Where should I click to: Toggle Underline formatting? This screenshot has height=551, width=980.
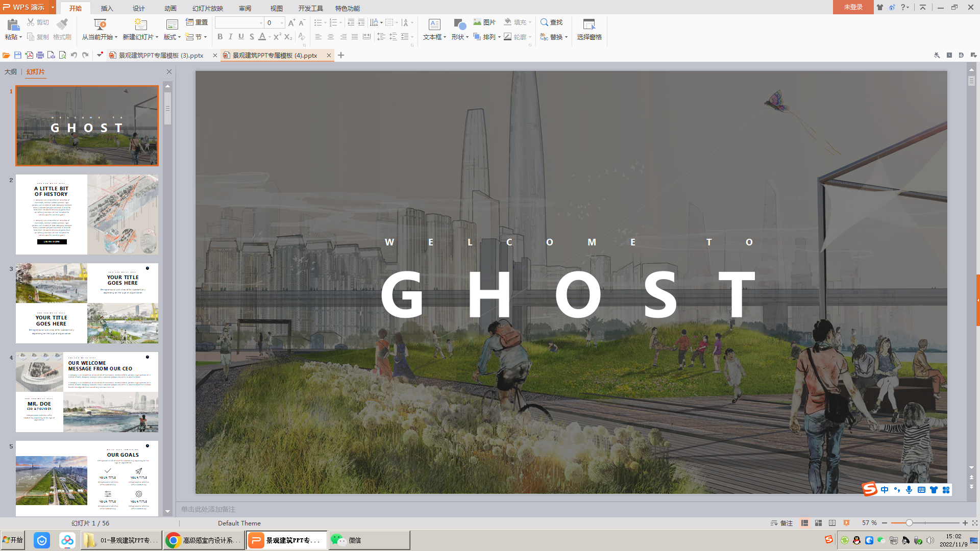[241, 37]
